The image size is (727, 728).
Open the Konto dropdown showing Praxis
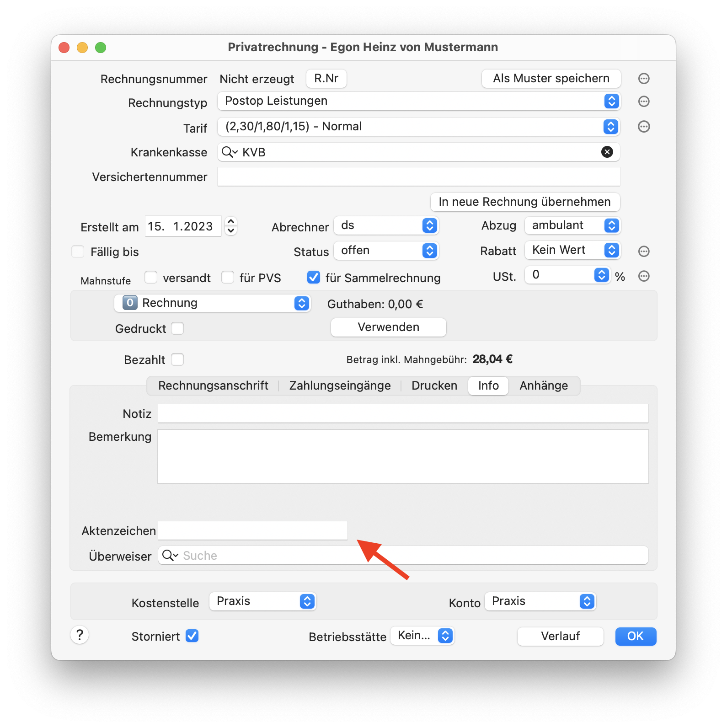540,601
